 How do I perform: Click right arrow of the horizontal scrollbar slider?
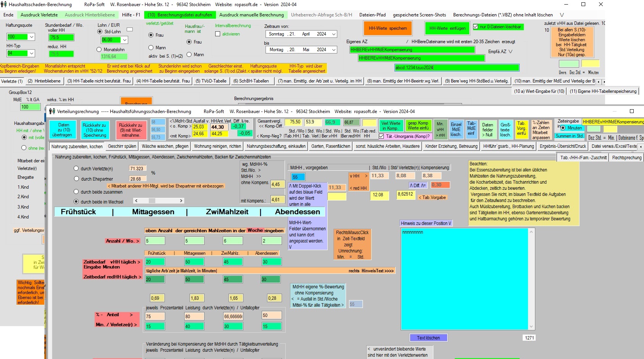click(181, 201)
